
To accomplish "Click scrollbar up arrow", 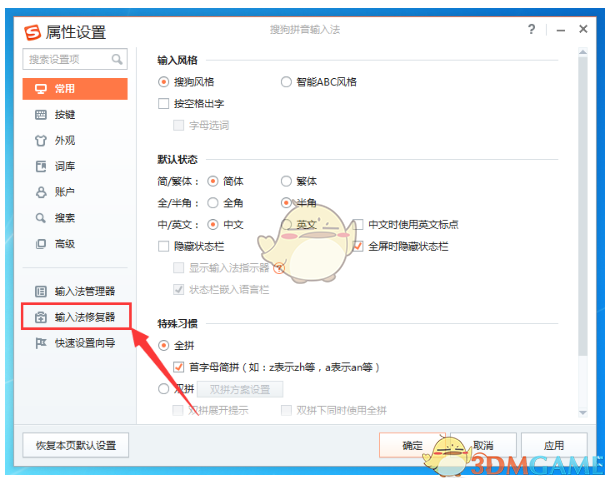I will coord(583,52).
